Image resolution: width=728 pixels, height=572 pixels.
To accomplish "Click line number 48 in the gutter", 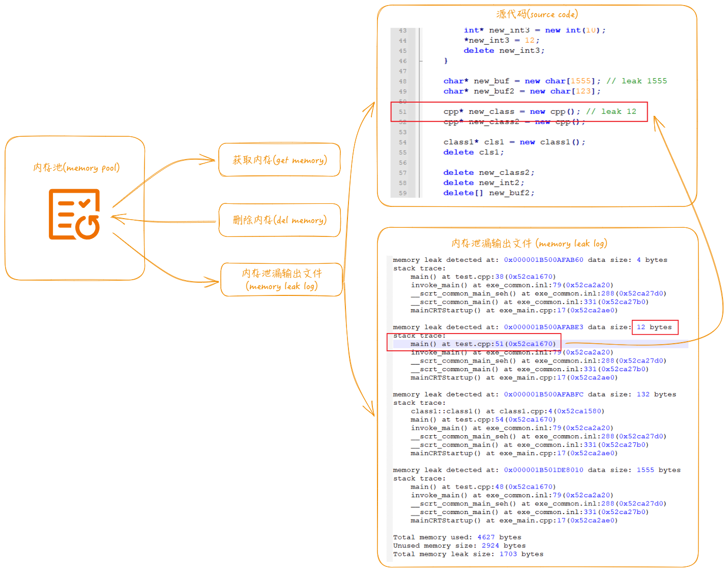I will [403, 81].
